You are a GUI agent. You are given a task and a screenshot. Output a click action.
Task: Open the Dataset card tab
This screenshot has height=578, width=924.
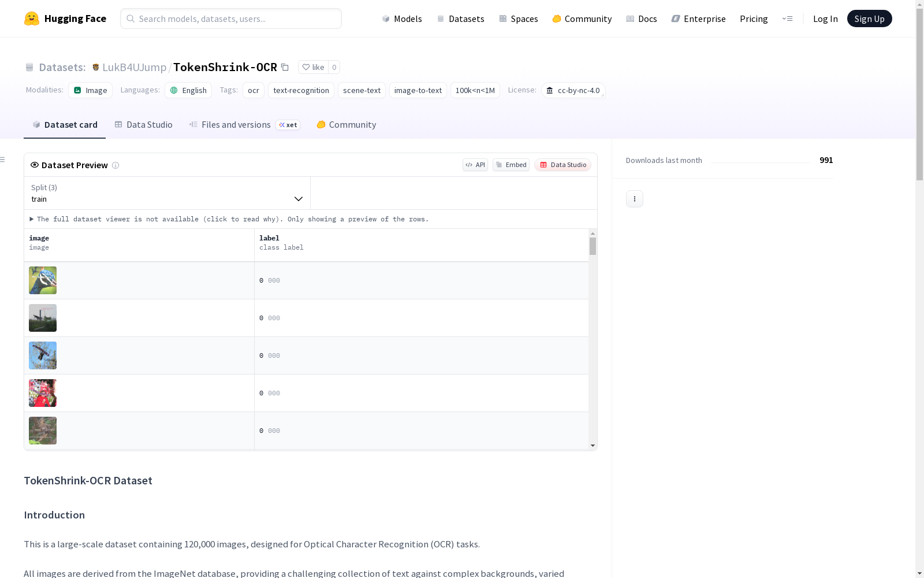click(x=65, y=125)
